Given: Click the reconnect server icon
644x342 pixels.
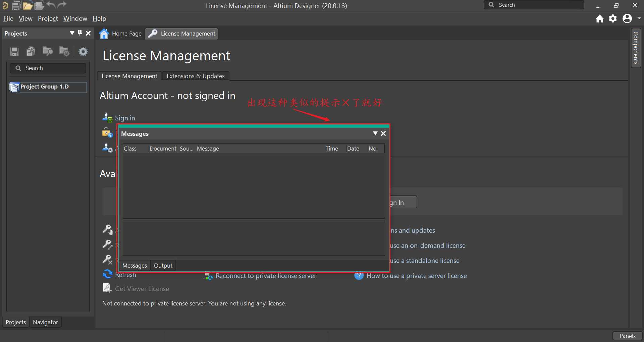Looking at the screenshot, I should [208, 276].
